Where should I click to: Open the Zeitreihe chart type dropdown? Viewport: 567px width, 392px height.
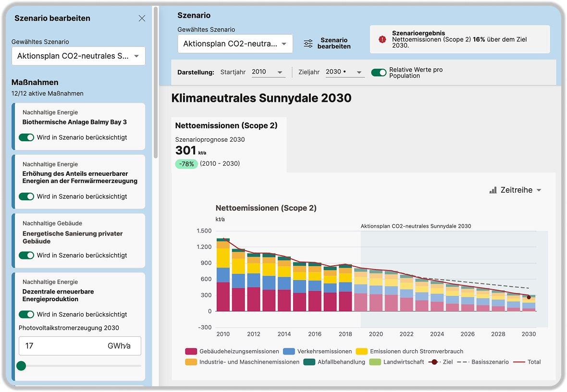515,190
